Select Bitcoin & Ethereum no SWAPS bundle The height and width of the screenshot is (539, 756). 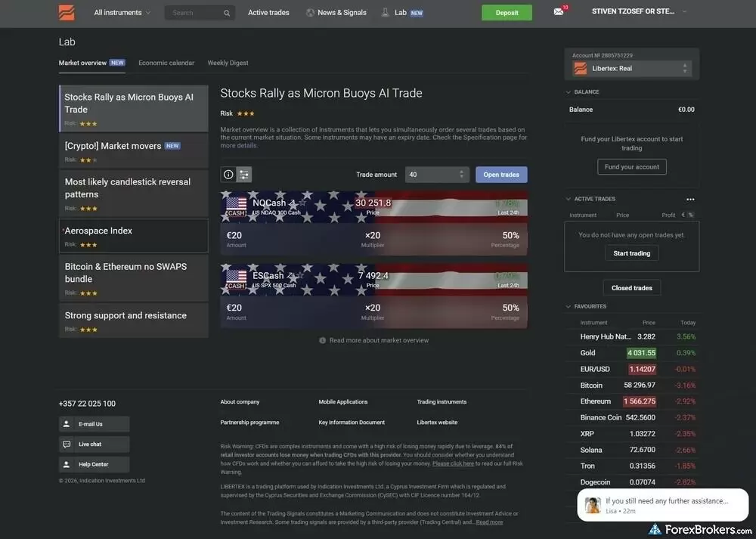[x=134, y=278]
